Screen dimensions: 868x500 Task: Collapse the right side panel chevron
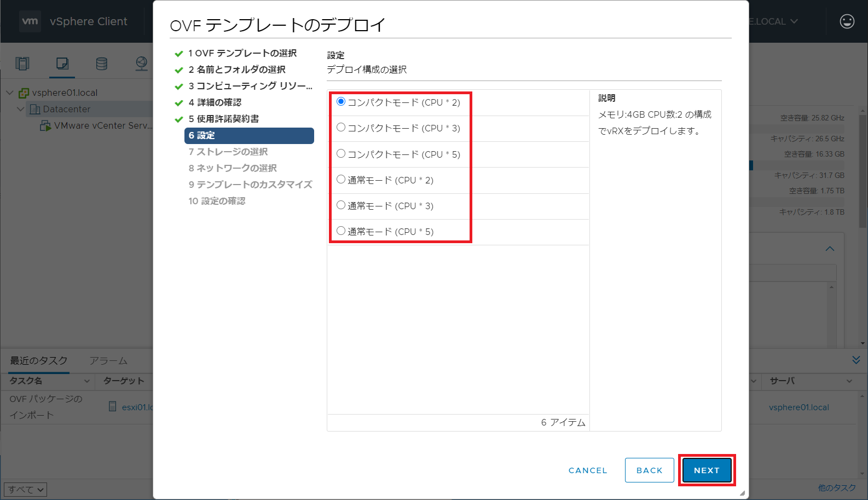tap(830, 249)
